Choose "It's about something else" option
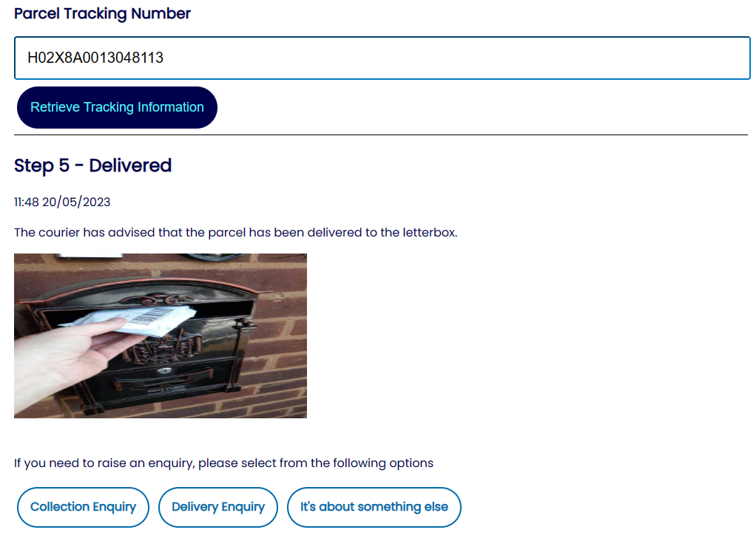This screenshot has width=756, height=541. tap(374, 507)
